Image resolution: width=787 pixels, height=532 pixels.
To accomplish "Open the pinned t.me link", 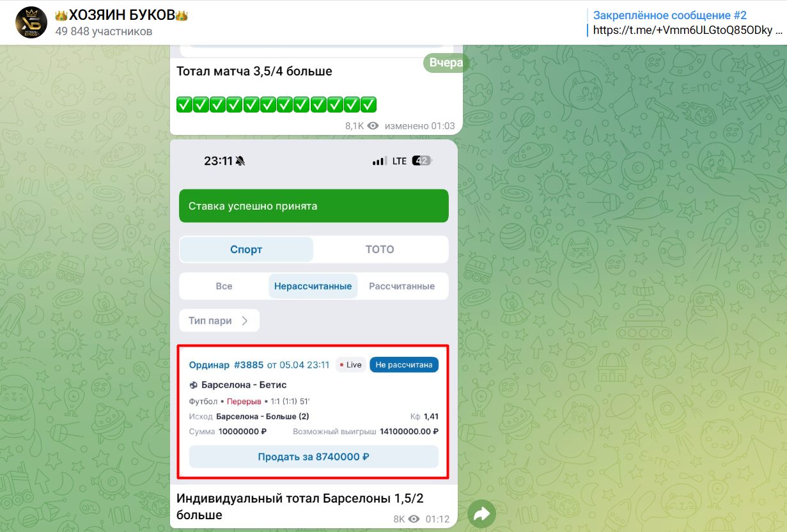I will (x=687, y=30).
